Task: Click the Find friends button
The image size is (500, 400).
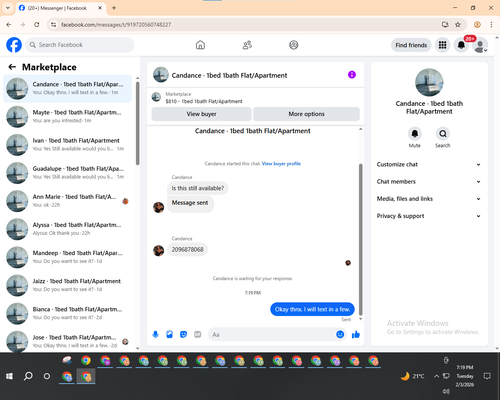Action: tap(411, 45)
